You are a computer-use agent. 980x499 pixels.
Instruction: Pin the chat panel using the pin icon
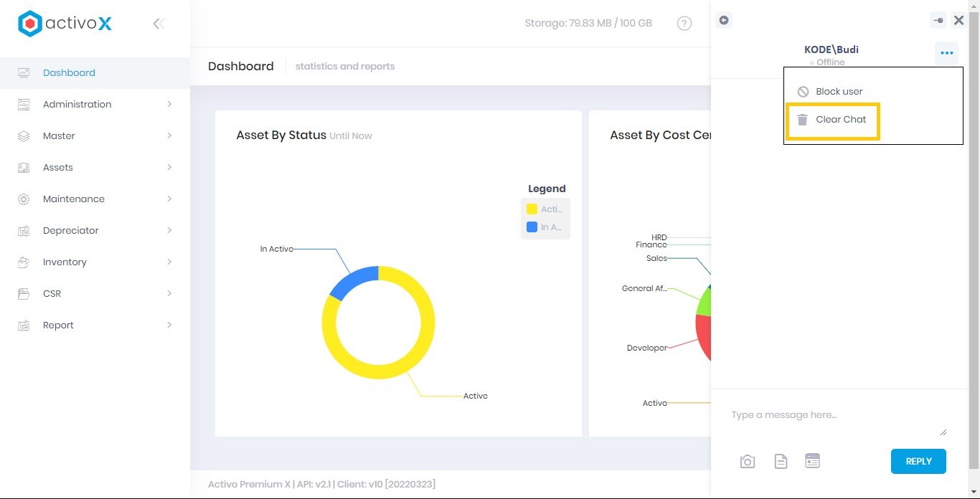938,20
